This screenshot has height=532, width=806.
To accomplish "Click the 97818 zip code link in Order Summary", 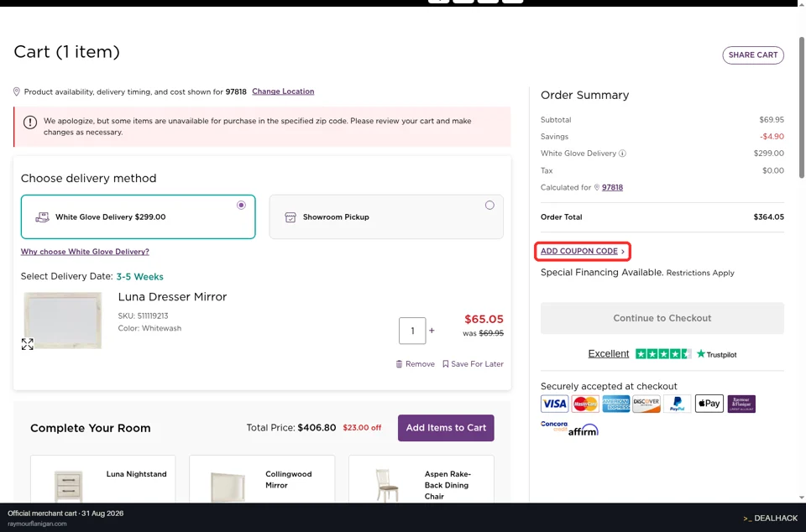I will [612, 187].
